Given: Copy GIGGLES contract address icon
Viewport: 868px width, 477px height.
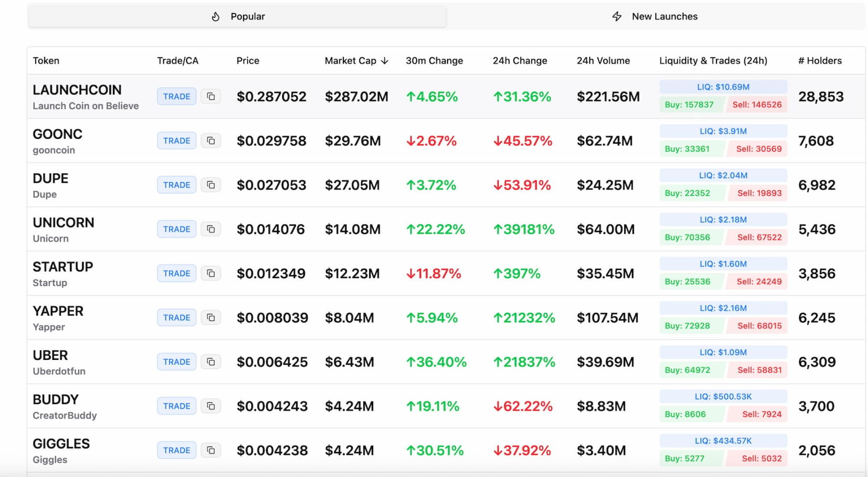Looking at the screenshot, I should 211,450.
